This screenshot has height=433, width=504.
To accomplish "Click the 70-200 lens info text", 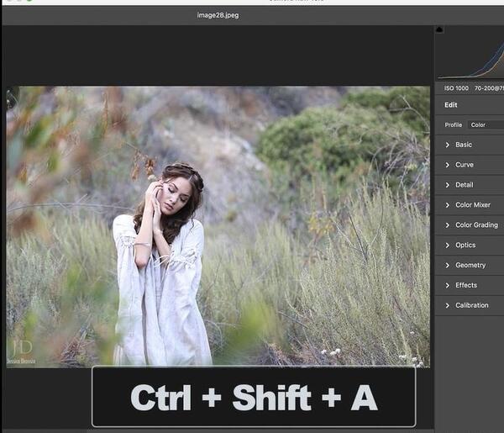I will pyautogui.click(x=489, y=88).
